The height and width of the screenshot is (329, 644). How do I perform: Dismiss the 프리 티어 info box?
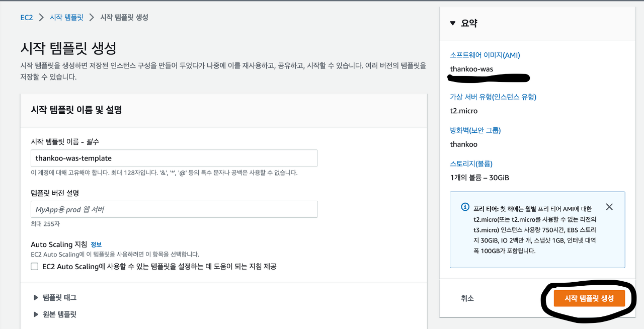[609, 207]
